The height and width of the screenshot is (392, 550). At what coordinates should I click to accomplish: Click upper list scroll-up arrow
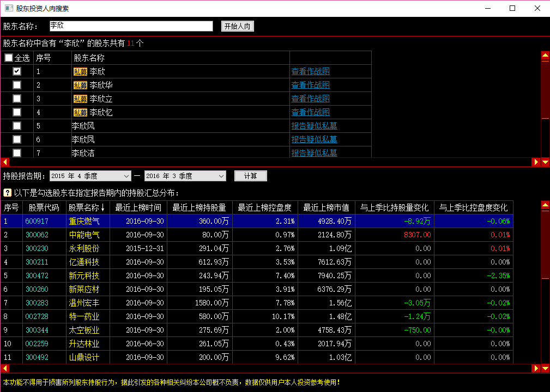click(545, 55)
